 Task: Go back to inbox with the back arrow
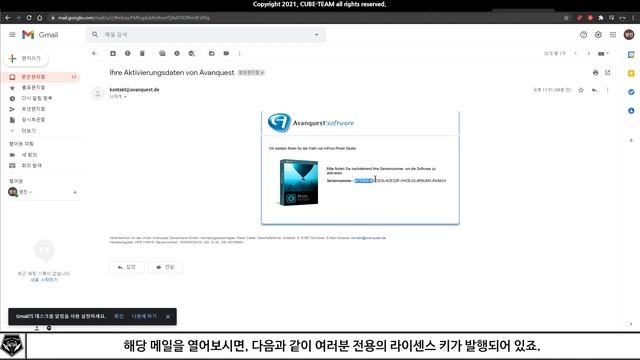94,53
